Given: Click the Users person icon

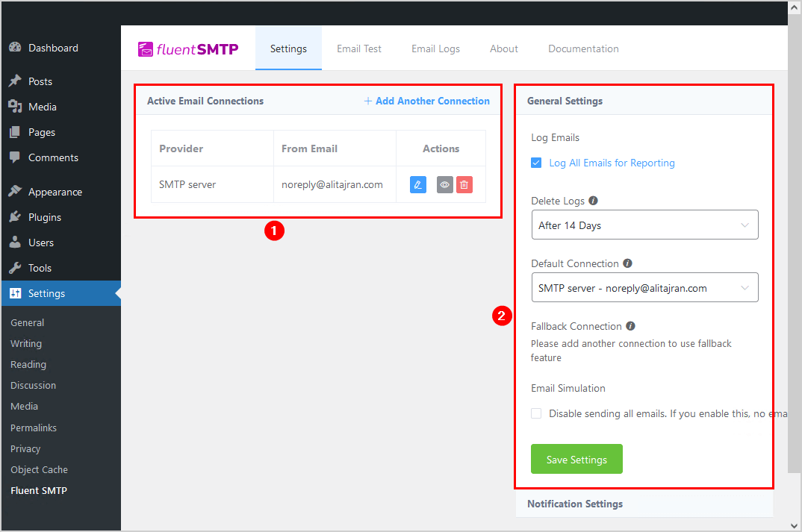Looking at the screenshot, I should click(x=16, y=242).
